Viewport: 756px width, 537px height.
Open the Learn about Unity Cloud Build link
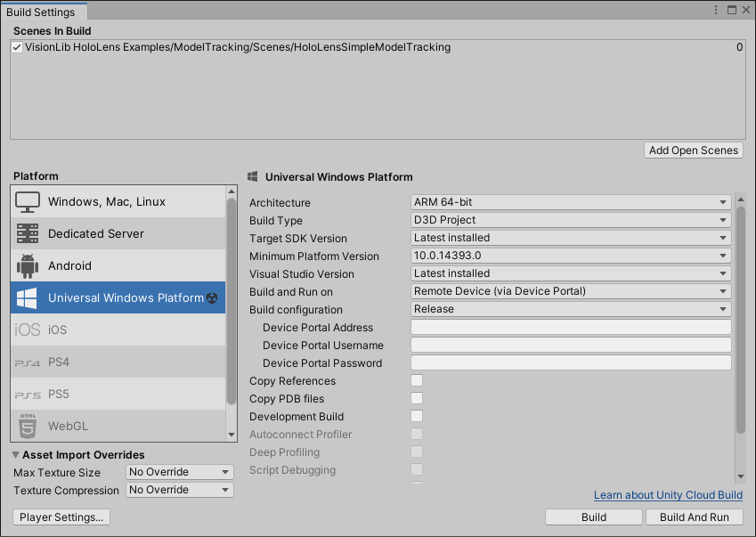click(x=668, y=495)
